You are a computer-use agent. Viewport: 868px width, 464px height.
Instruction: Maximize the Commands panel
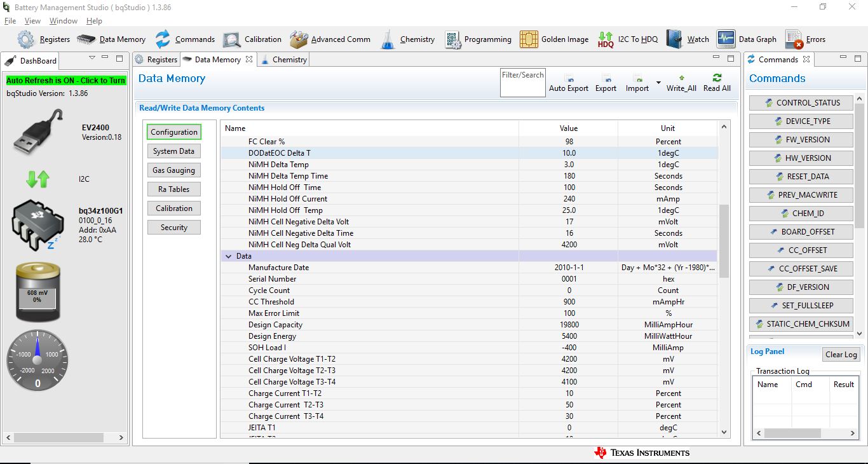tap(857, 58)
